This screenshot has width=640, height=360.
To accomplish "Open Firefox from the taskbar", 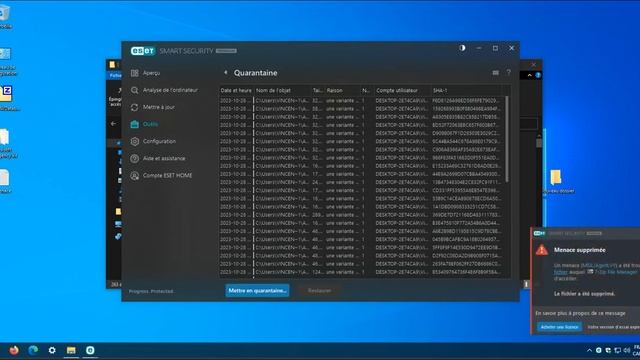I will (14, 350).
